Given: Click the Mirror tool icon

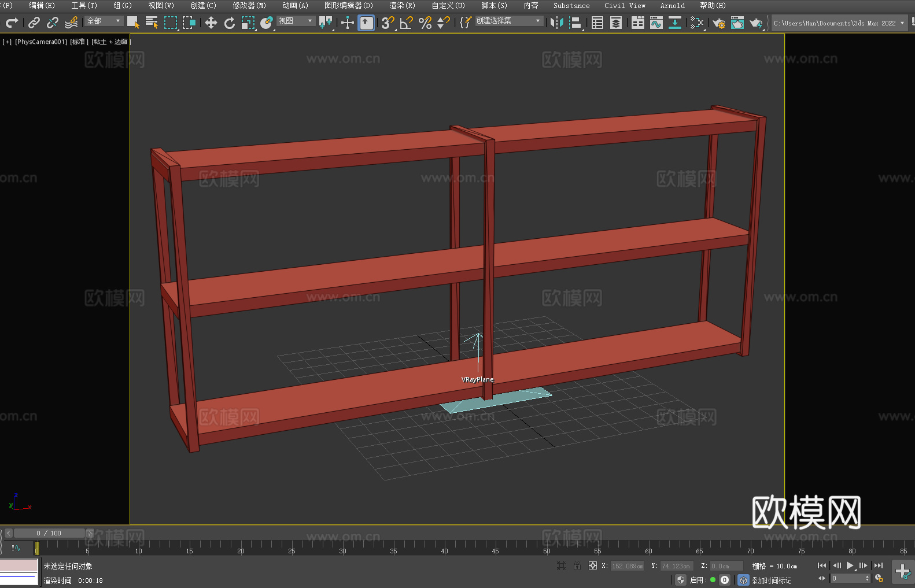Looking at the screenshot, I should point(556,23).
